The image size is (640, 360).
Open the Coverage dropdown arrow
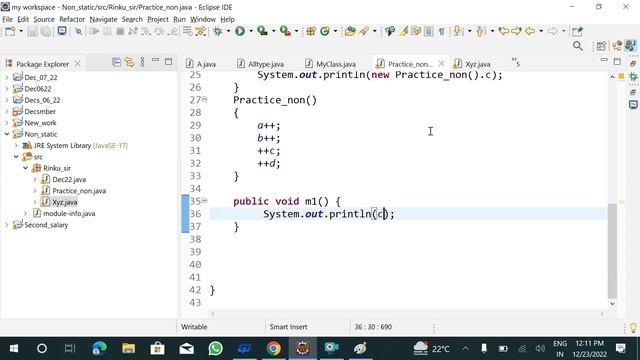click(x=273, y=31)
